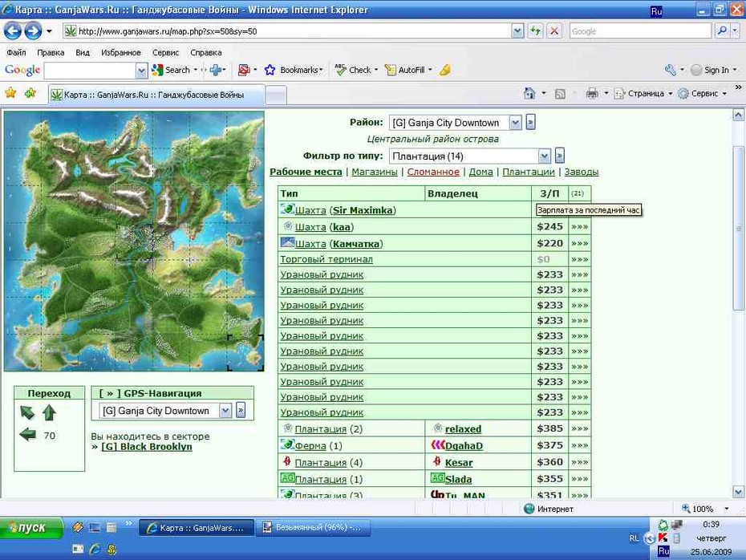Click the Магазины link
The height and width of the screenshot is (560, 746).
tap(375, 172)
